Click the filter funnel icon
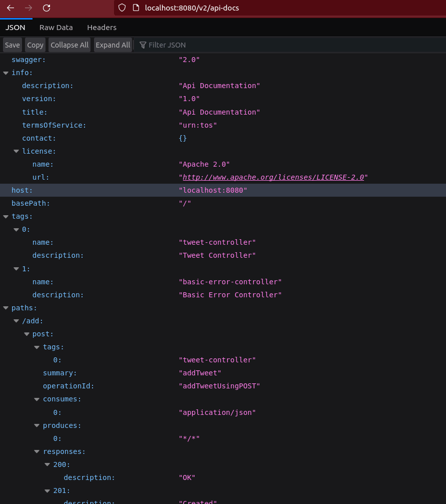Viewport: 446px width, 504px height. coord(143,45)
